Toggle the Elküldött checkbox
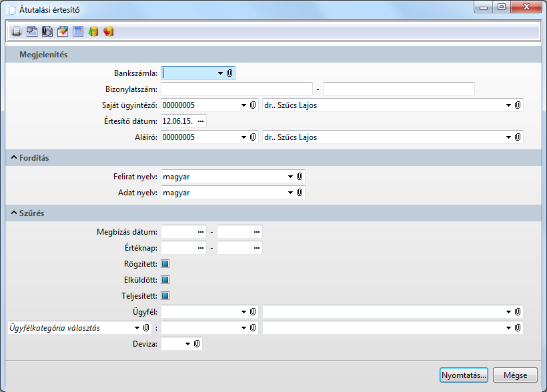547x392 pixels. tap(165, 280)
